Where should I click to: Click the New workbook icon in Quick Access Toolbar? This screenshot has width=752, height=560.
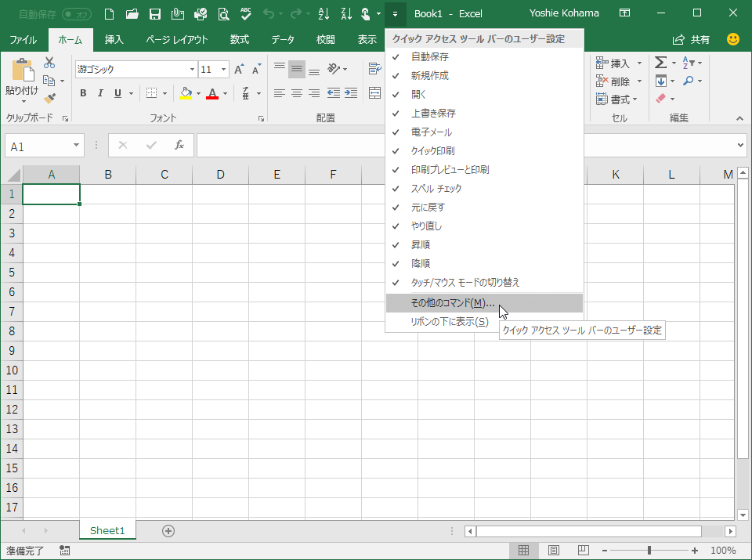(110, 14)
